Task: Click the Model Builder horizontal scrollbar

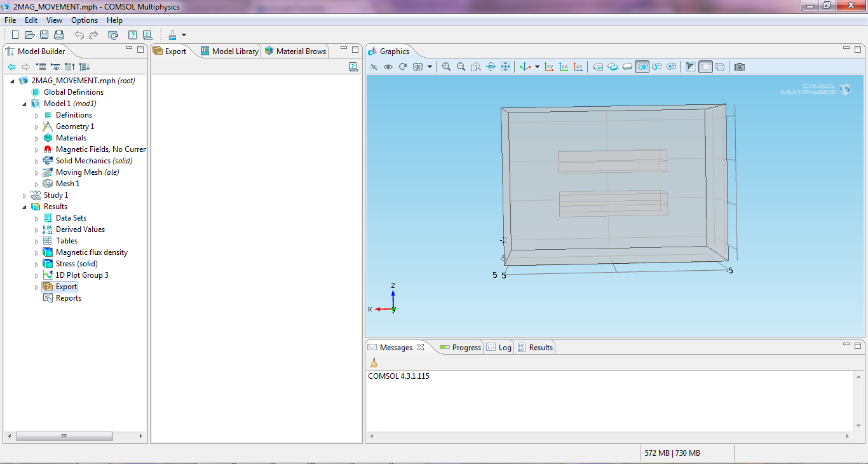Action: [x=64, y=437]
